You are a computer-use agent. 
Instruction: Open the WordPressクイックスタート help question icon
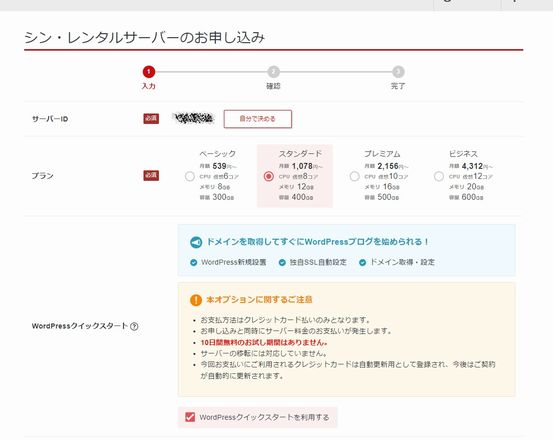coord(134,326)
